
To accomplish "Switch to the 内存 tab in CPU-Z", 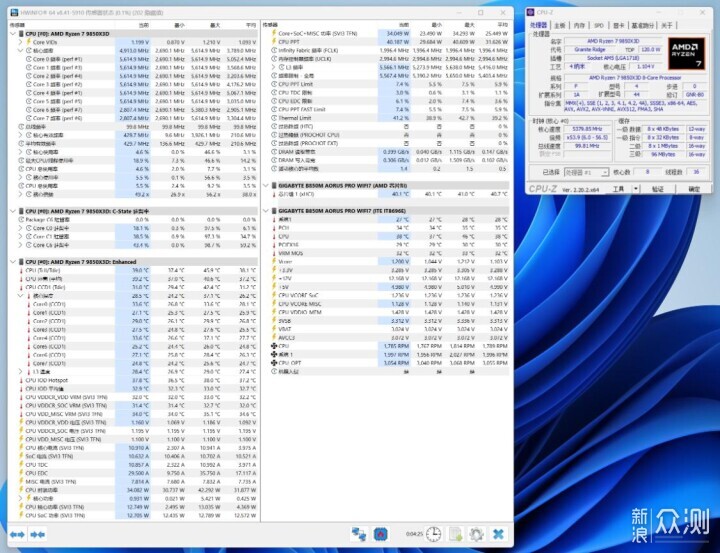I will point(579,25).
